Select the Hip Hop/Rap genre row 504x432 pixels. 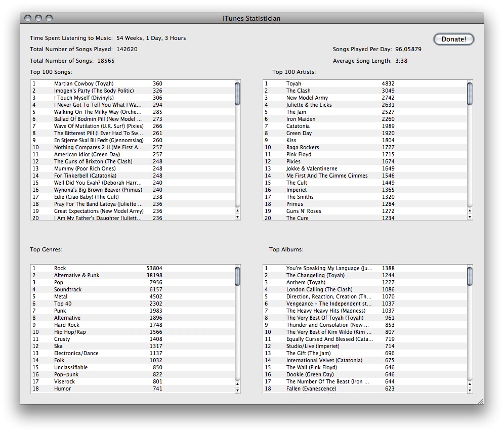pyautogui.click(x=133, y=332)
